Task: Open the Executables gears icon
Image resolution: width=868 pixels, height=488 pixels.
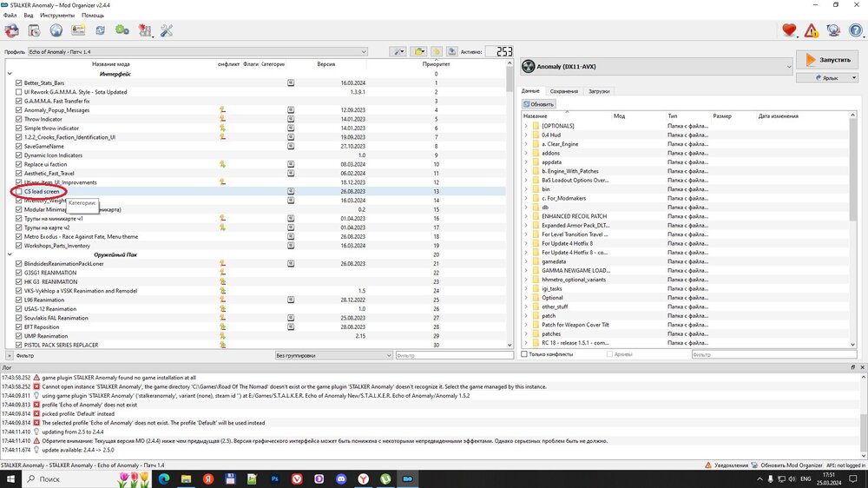Action: tap(122, 30)
